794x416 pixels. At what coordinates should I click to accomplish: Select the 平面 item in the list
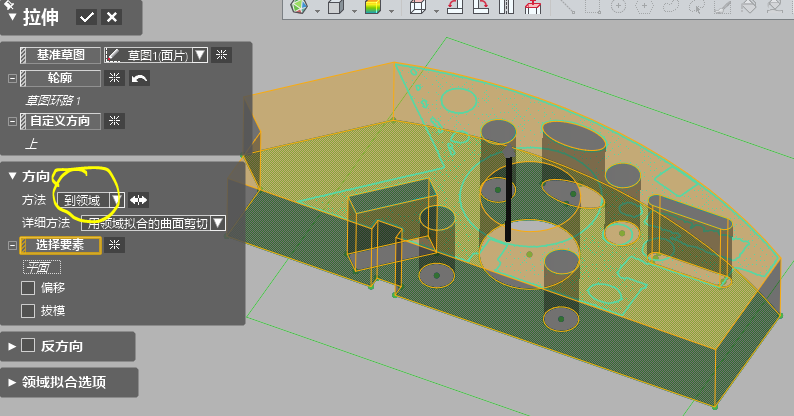[42, 267]
